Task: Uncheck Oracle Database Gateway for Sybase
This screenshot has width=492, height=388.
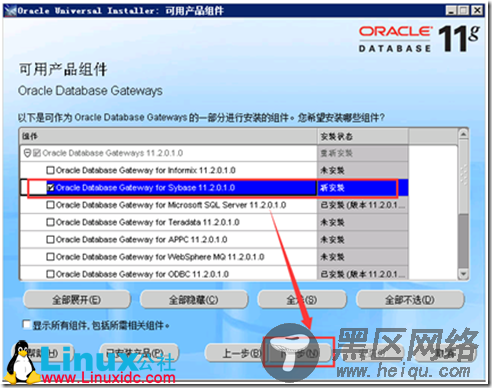Action: pos(50,188)
